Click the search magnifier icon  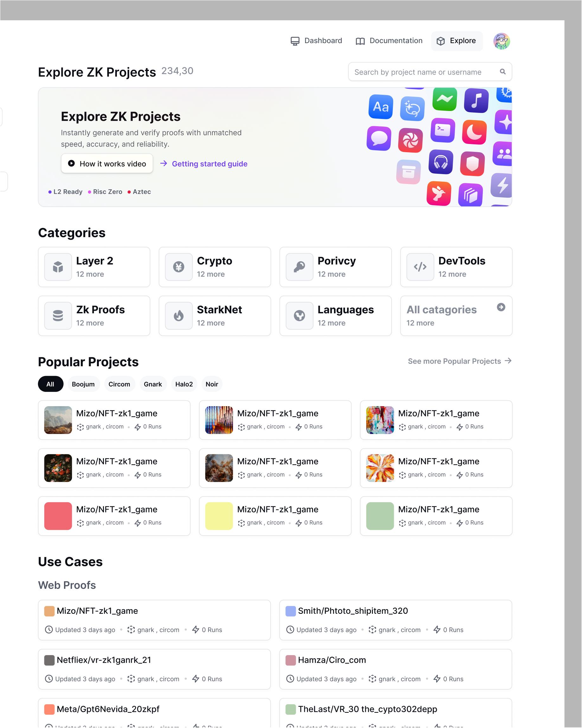tap(502, 72)
